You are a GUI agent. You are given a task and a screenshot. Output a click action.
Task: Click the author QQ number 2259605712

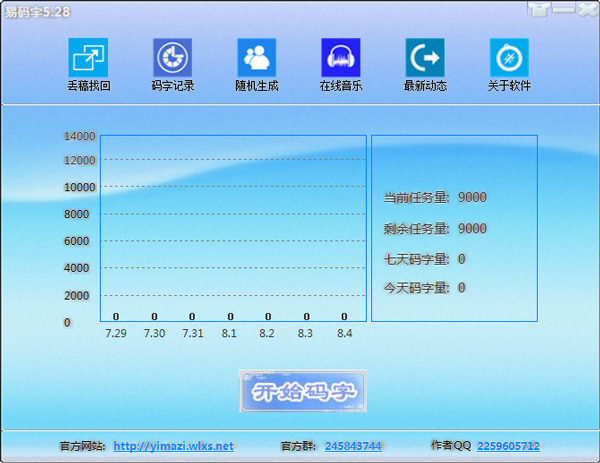point(509,446)
